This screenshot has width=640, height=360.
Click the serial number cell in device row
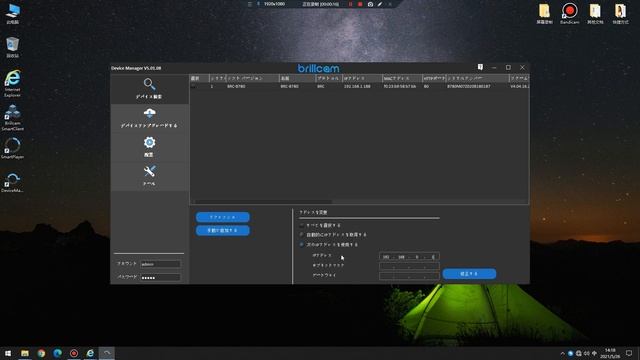click(469, 87)
